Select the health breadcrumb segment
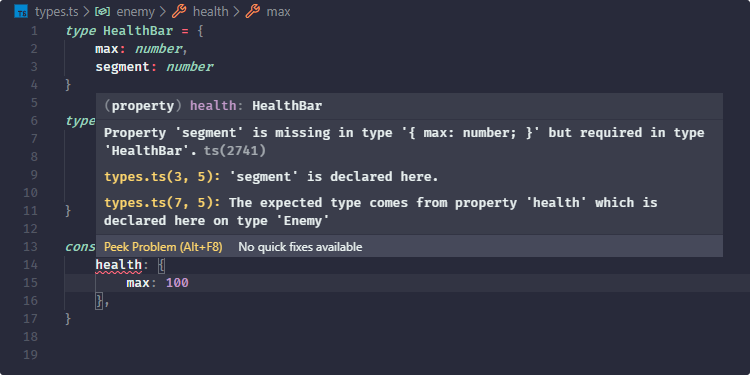The image size is (750, 375). pyautogui.click(x=210, y=11)
